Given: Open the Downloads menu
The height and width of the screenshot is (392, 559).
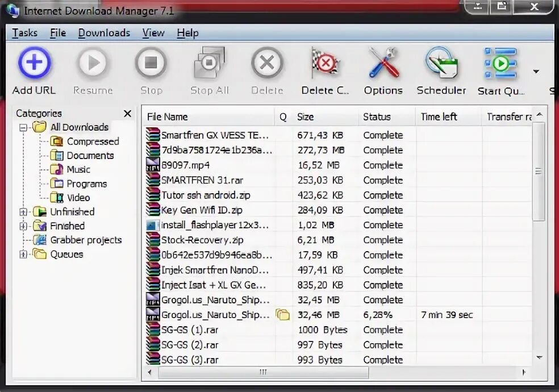Looking at the screenshot, I should (104, 33).
